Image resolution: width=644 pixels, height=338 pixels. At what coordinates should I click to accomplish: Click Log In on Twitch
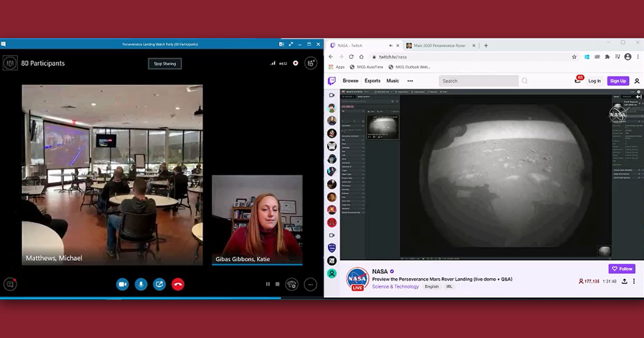pyautogui.click(x=595, y=80)
